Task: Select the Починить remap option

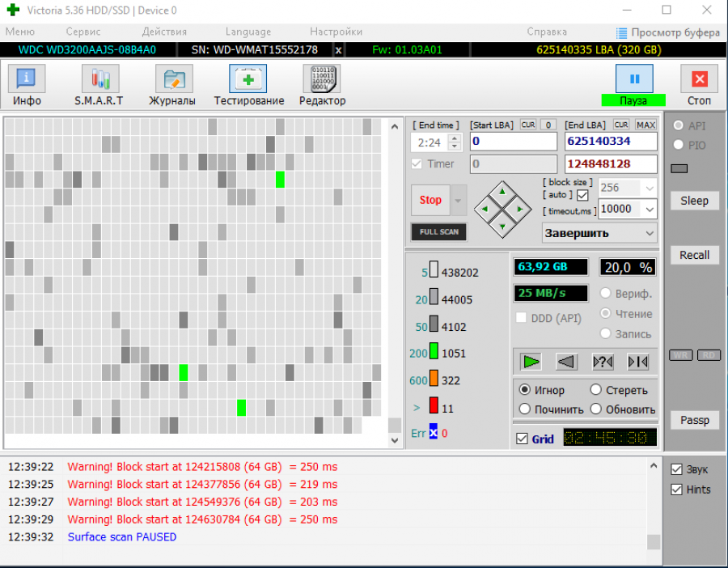Action: click(x=525, y=409)
